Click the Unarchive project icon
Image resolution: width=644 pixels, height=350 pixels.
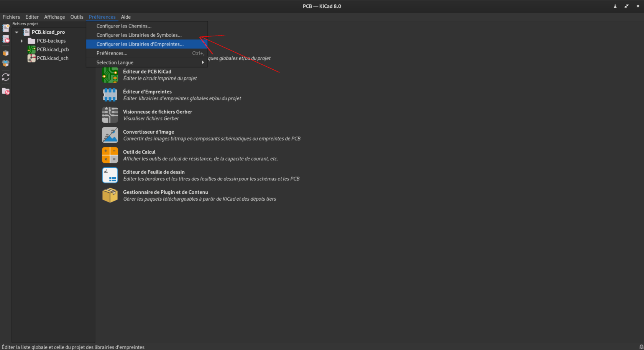pos(6,64)
